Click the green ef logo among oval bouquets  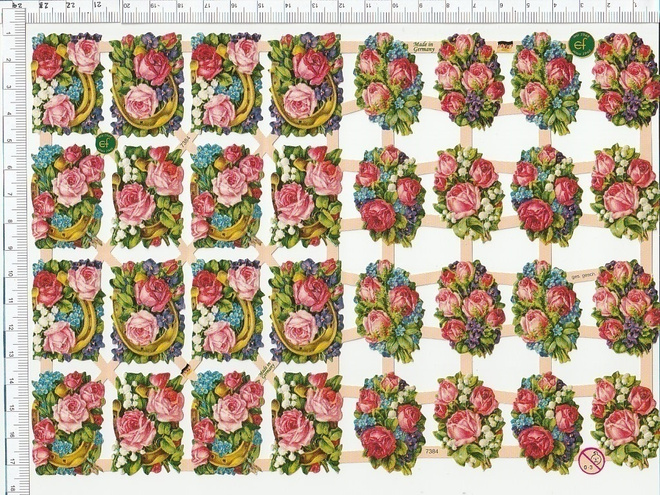pos(582,43)
